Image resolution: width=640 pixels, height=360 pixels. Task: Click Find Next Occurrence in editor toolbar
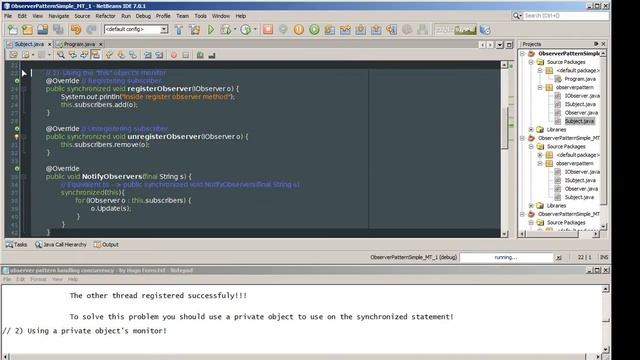click(84, 55)
